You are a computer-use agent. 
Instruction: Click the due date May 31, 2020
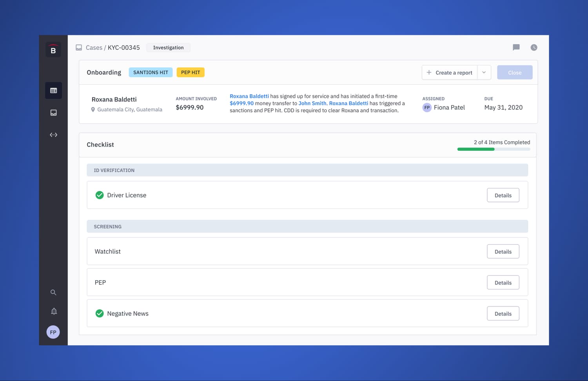point(503,108)
